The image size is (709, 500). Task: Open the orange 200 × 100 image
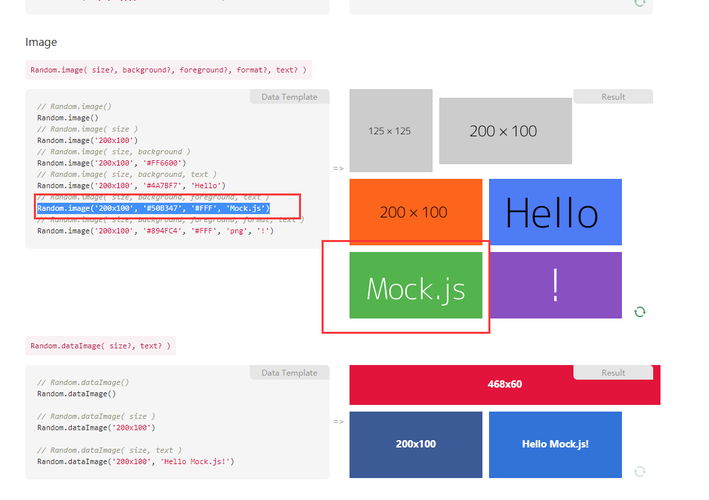[x=415, y=212]
